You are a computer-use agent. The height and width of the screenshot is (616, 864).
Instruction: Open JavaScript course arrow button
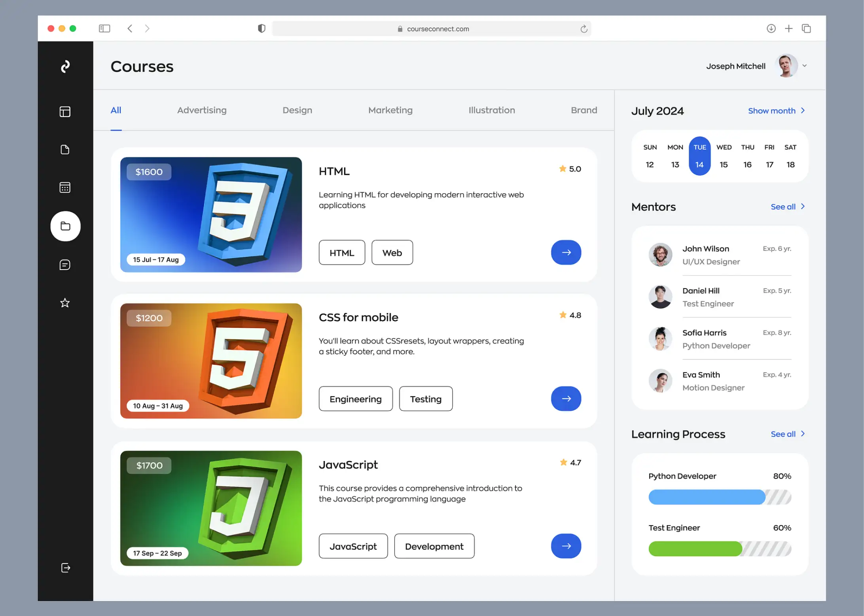566,546
